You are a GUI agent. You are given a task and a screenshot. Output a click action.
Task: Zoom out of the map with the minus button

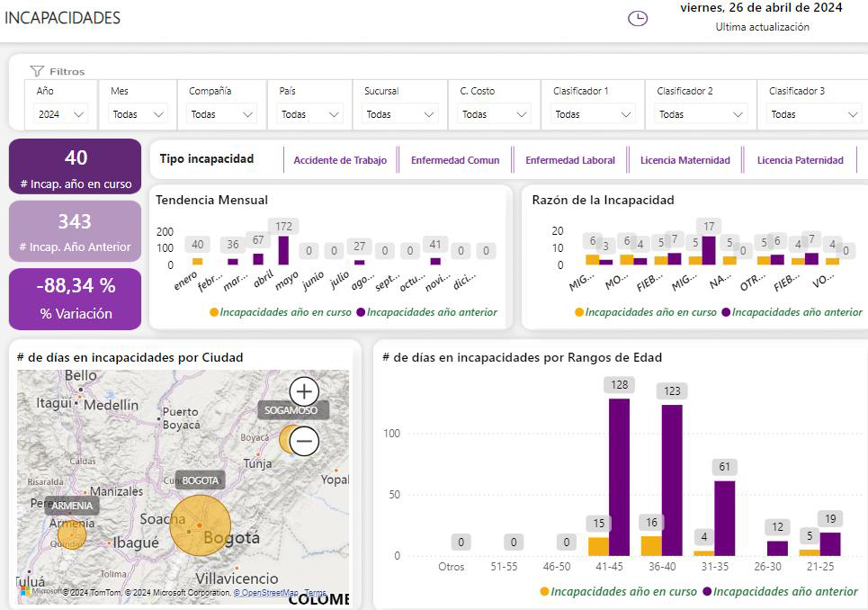coord(304,441)
